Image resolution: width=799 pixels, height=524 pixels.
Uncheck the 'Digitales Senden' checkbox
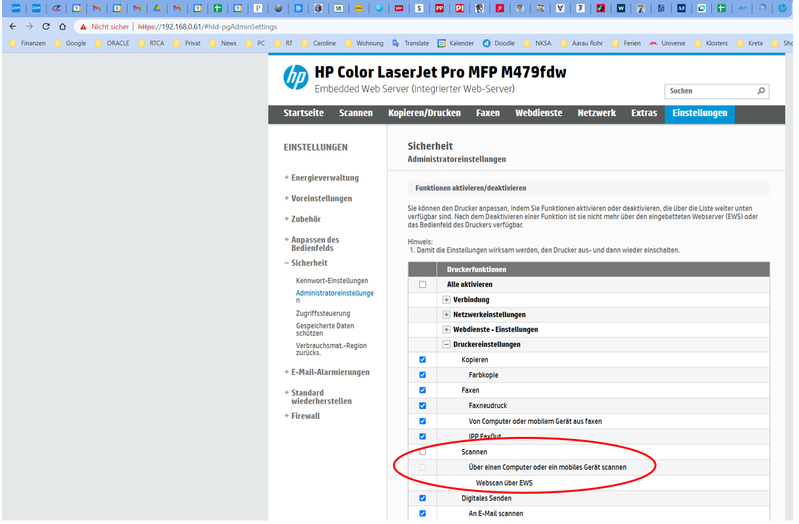coord(422,498)
